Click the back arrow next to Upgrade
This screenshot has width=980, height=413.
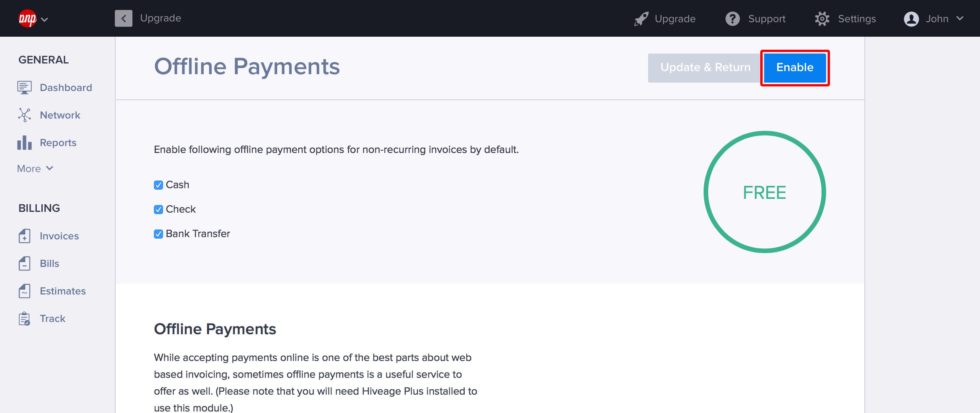123,18
